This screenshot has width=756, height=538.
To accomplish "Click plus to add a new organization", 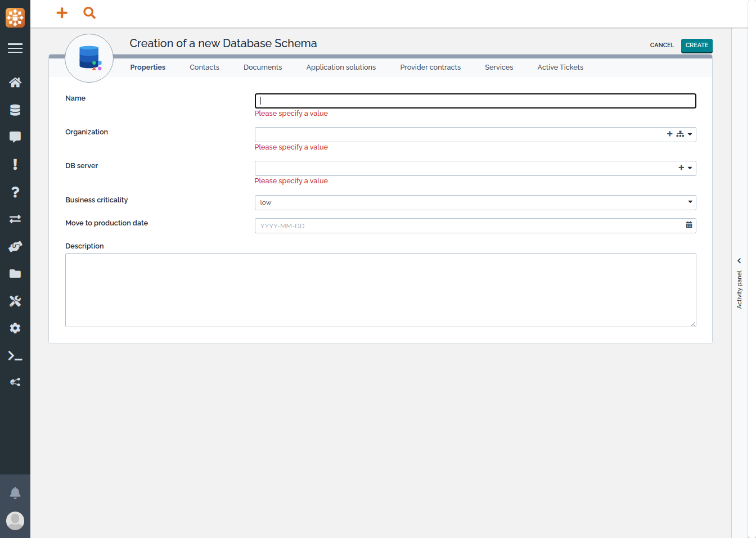I will [669, 134].
